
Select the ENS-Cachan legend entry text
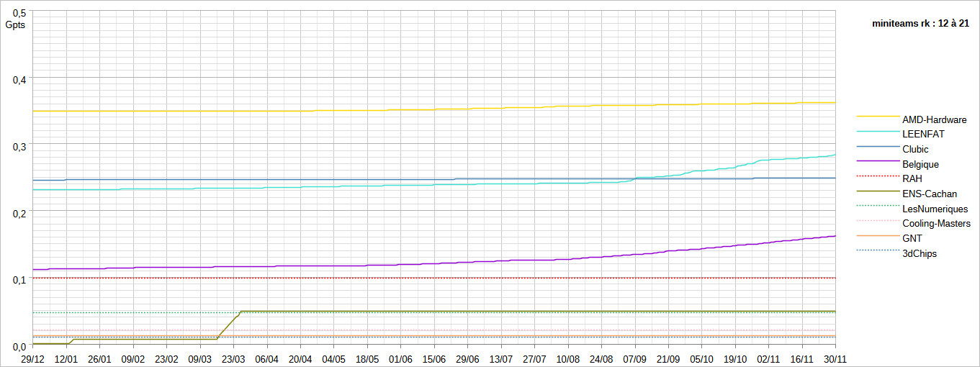[x=930, y=194]
